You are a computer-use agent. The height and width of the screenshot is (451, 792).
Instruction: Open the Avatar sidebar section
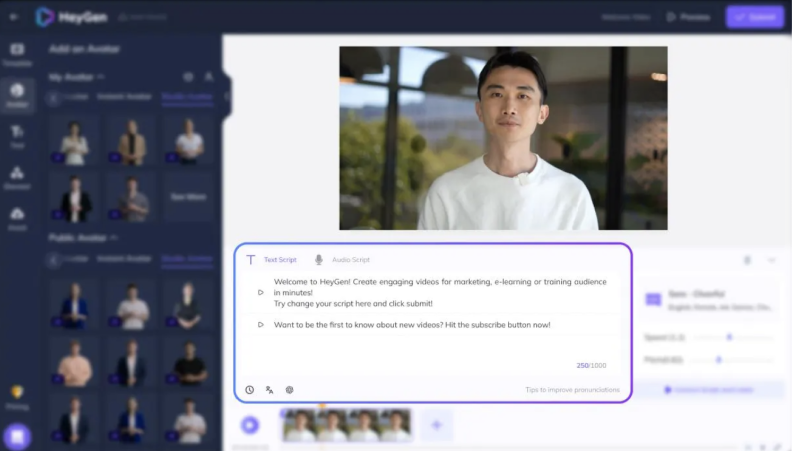pyautogui.click(x=17, y=95)
